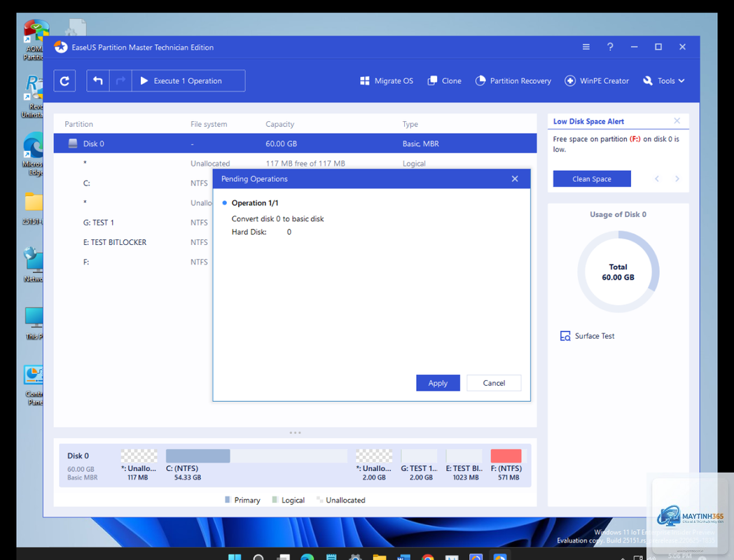Select the Disk 0 row
Image resolution: width=734 pixels, height=560 pixels.
click(x=295, y=143)
